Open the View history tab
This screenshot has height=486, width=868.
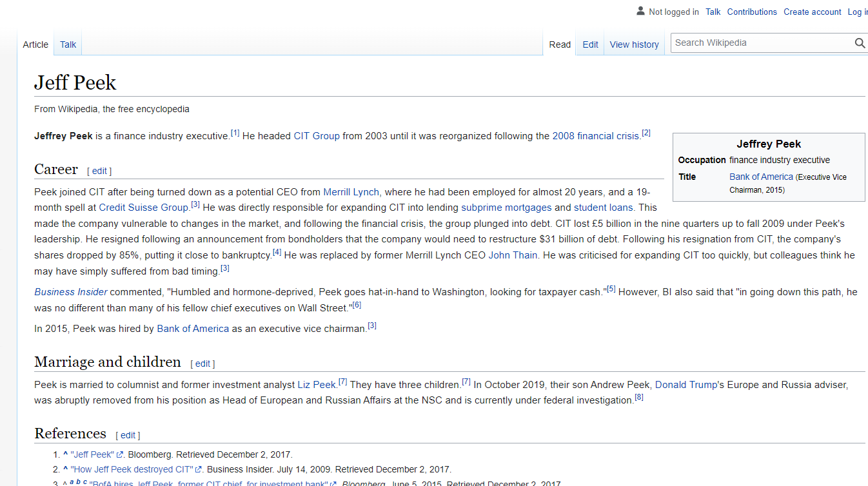click(x=634, y=44)
